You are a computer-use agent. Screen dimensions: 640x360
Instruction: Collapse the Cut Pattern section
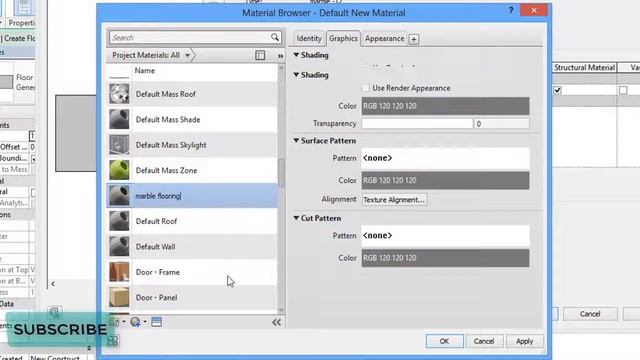[296, 218]
